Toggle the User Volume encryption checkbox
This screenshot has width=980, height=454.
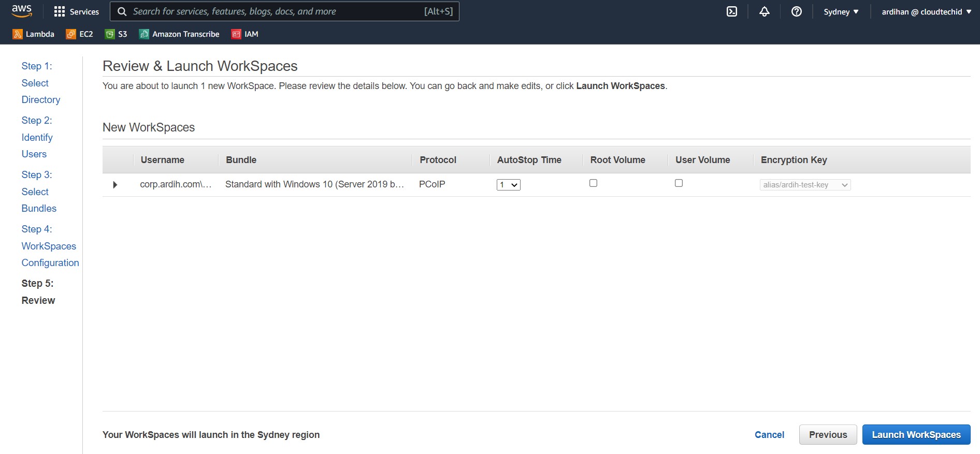tap(679, 183)
